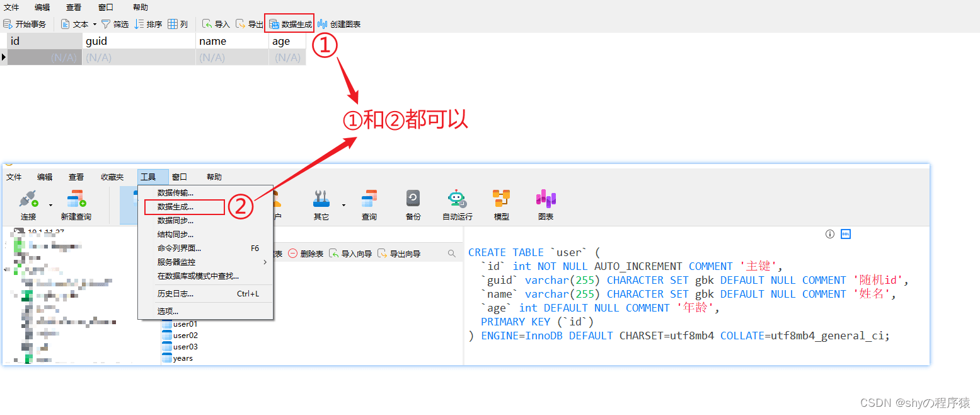Viewport: 980px width, 415px height.
Task: Click the 数据生成 toolbar button
Action: [290, 24]
